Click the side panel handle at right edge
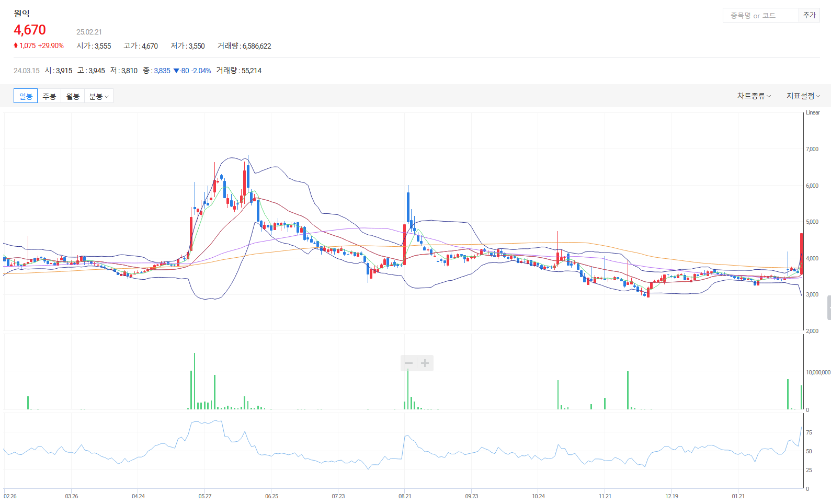 point(829,307)
